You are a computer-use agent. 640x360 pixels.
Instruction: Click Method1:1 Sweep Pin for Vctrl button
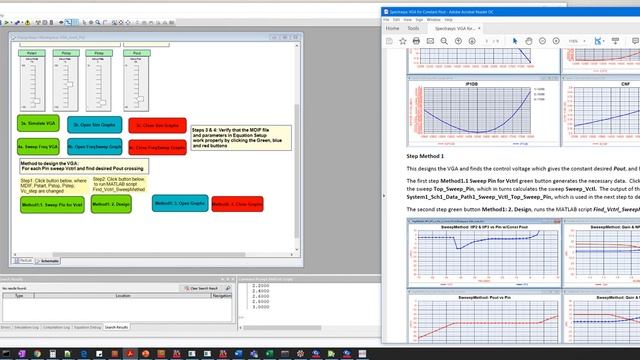pyautogui.click(x=52, y=204)
